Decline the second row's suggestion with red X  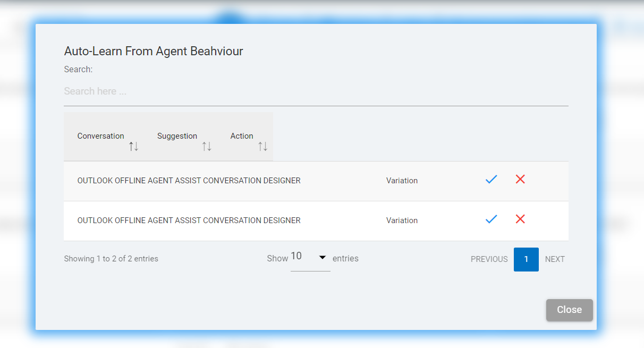pos(520,219)
